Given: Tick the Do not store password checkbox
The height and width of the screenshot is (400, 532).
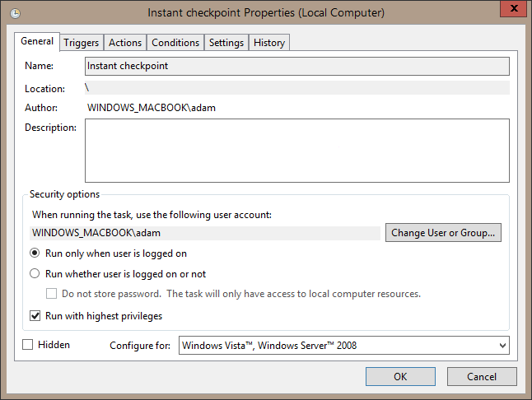Looking at the screenshot, I should tap(51, 294).
